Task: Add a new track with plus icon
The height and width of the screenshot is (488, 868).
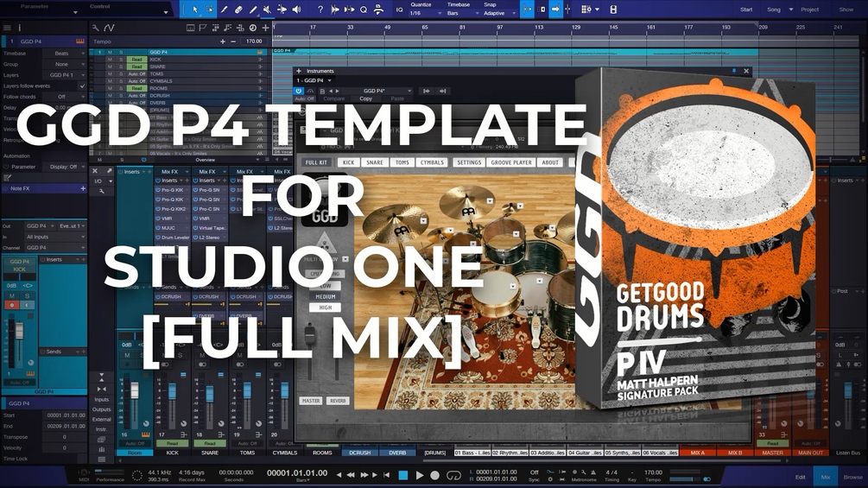Action: (265, 28)
